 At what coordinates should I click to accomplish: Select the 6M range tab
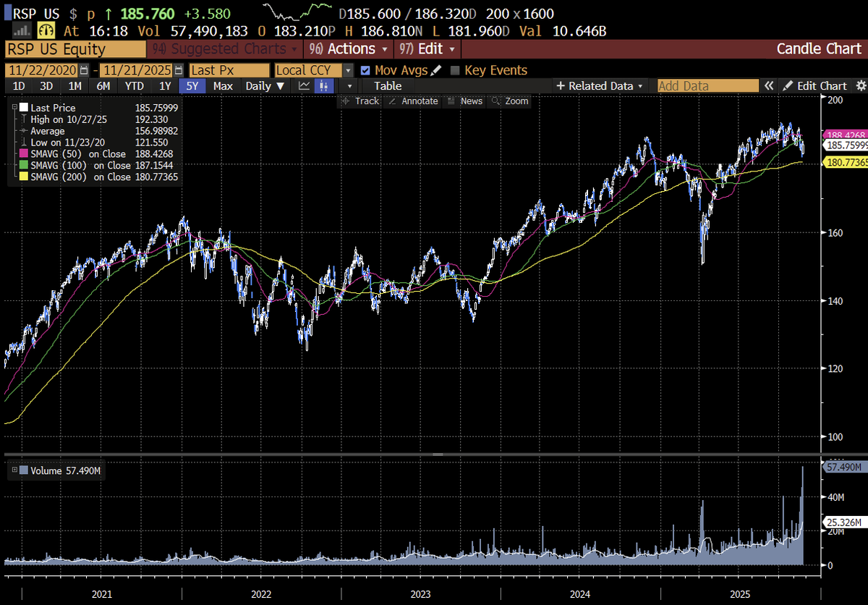103,85
